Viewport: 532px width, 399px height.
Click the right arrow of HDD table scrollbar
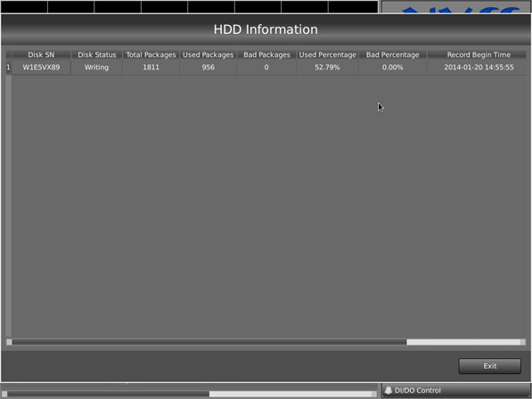[523, 342]
